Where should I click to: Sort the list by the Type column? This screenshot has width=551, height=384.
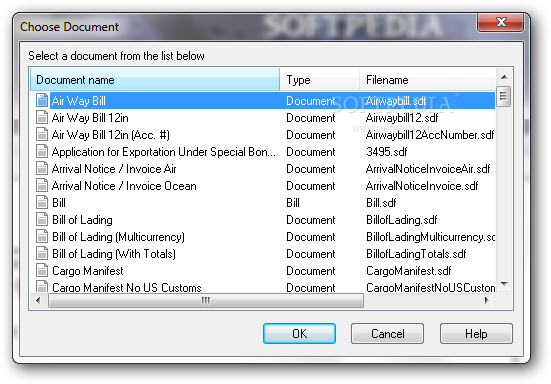tap(320, 80)
